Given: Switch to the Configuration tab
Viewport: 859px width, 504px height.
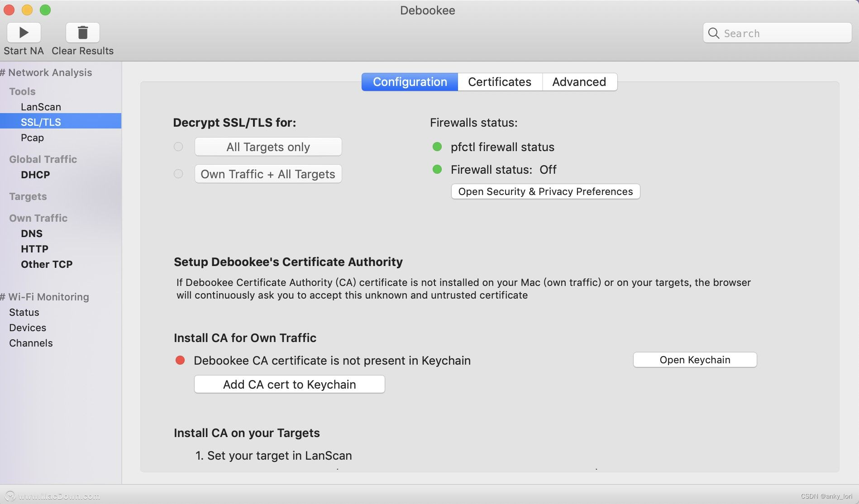Looking at the screenshot, I should point(410,82).
